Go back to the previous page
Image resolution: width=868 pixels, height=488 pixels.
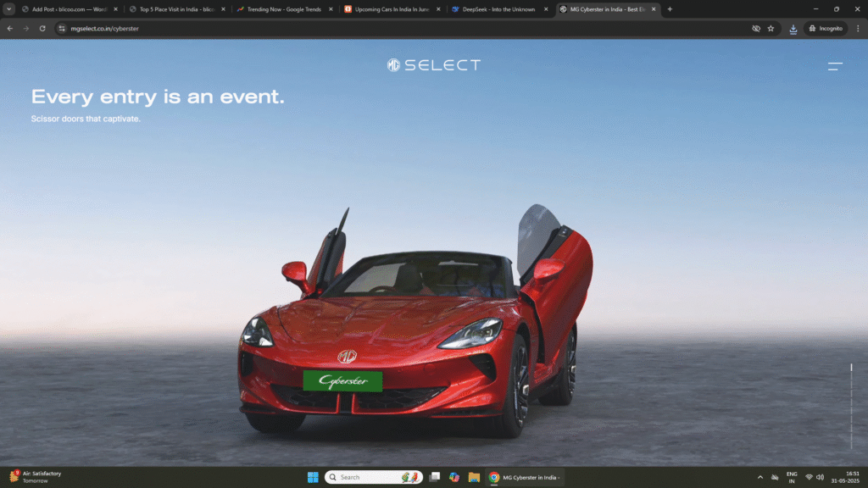pyautogui.click(x=10, y=28)
